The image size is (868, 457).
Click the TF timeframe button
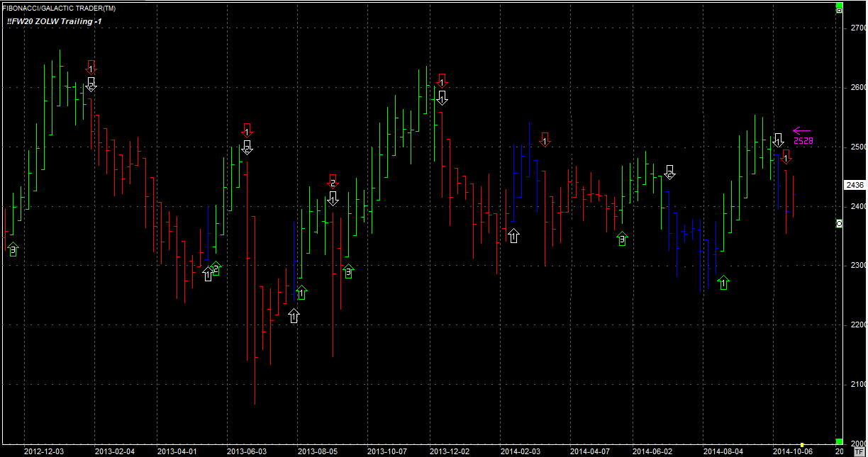click(859, 451)
